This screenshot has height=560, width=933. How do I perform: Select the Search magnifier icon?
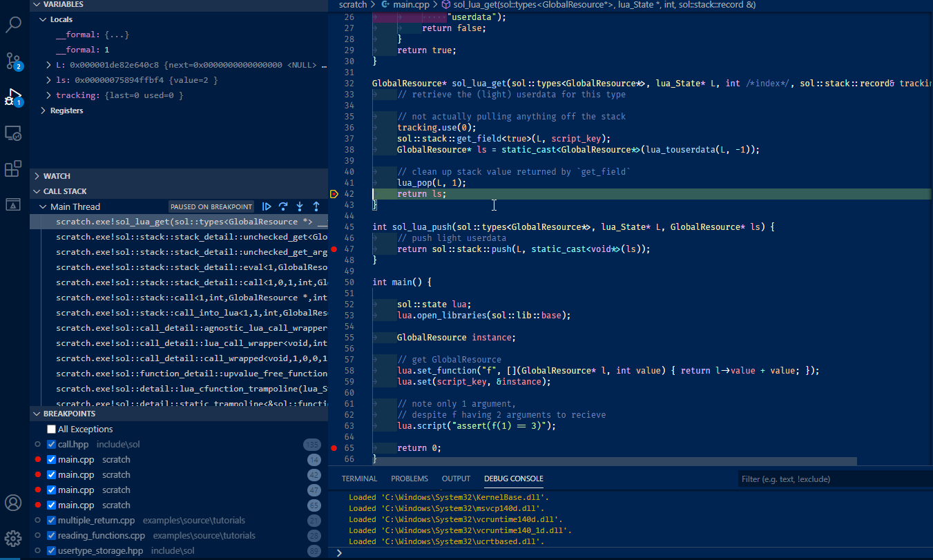[14, 24]
